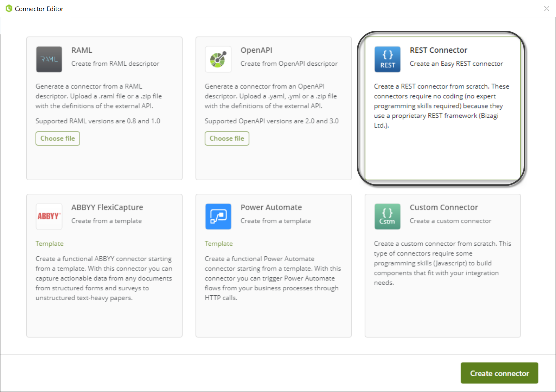
Task: Click the Power Automate description paragraph
Action: pyautogui.click(x=273, y=278)
